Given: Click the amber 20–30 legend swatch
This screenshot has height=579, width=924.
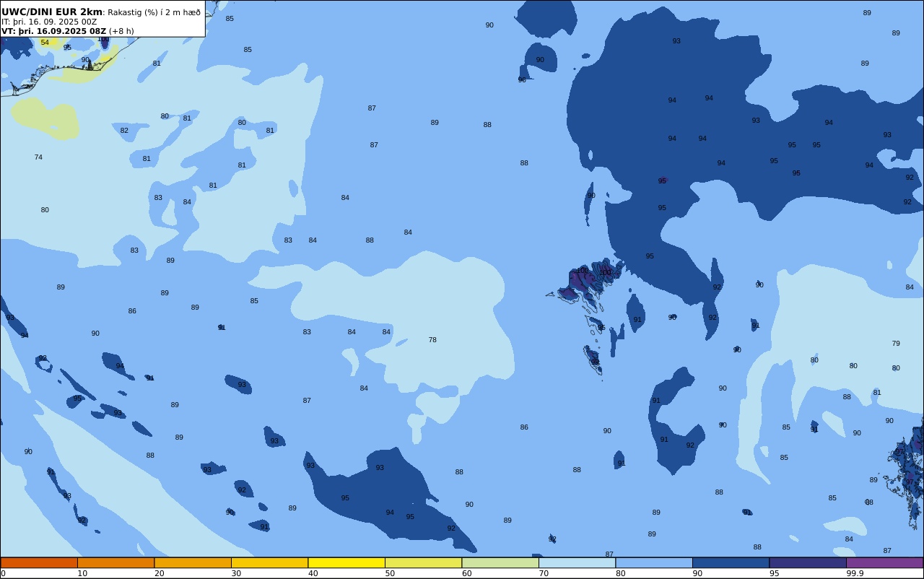Looking at the screenshot, I should pyautogui.click(x=193, y=562).
